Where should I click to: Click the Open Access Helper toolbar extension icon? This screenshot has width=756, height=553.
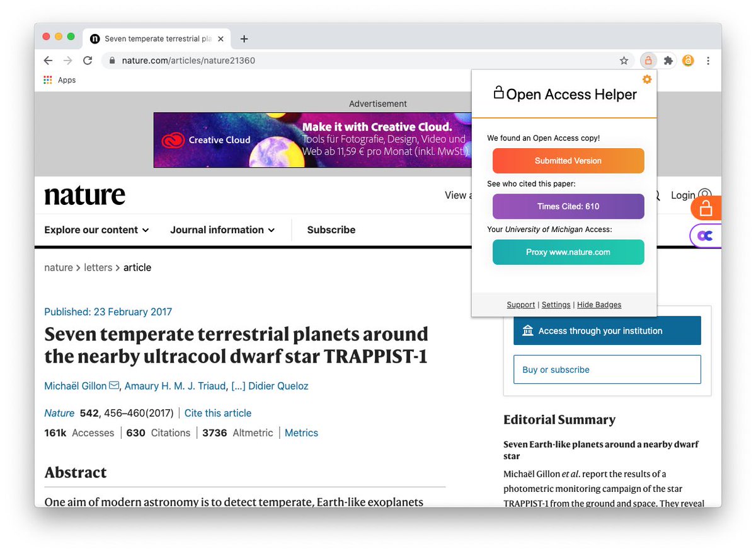(648, 61)
